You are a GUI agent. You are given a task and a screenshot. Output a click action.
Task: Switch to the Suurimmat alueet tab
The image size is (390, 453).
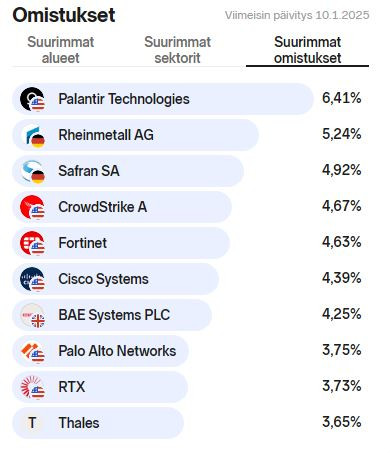tap(61, 50)
